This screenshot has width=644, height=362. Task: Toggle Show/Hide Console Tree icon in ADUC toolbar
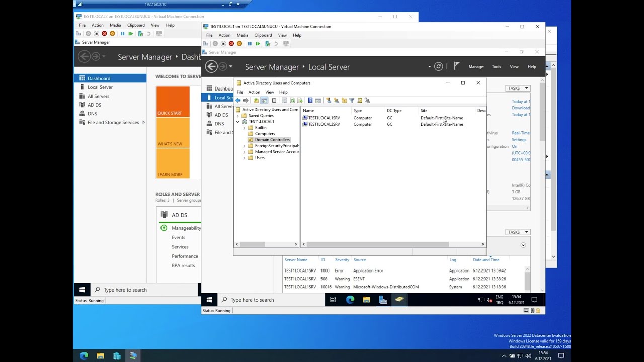(x=264, y=100)
